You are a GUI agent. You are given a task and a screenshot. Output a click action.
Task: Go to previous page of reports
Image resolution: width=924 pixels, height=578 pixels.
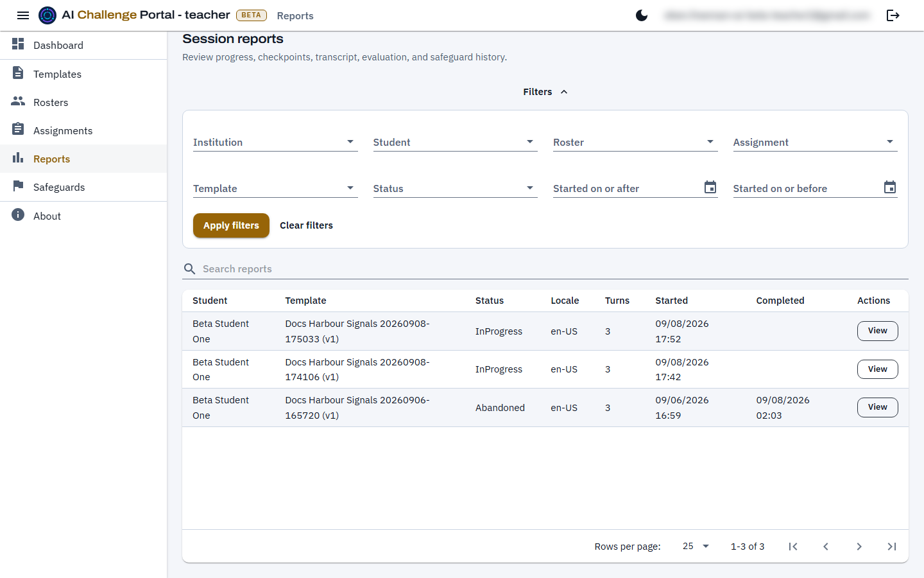[x=826, y=547]
